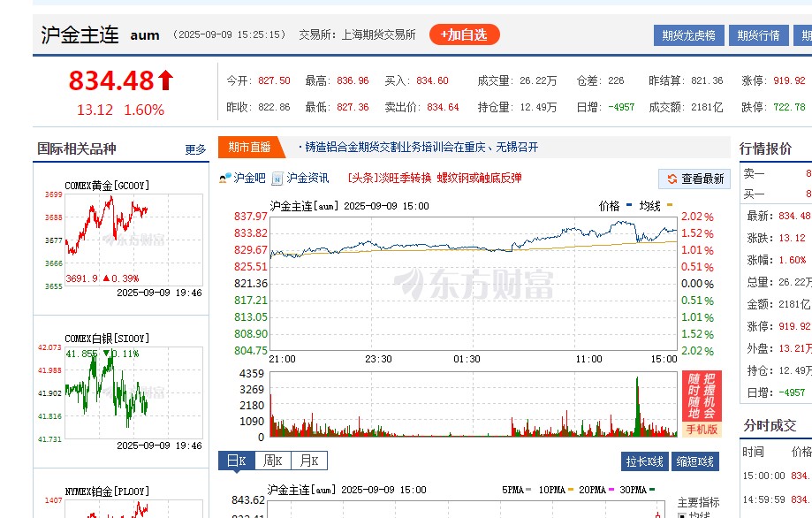Add contract via +加自选 button

pos(465,34)
